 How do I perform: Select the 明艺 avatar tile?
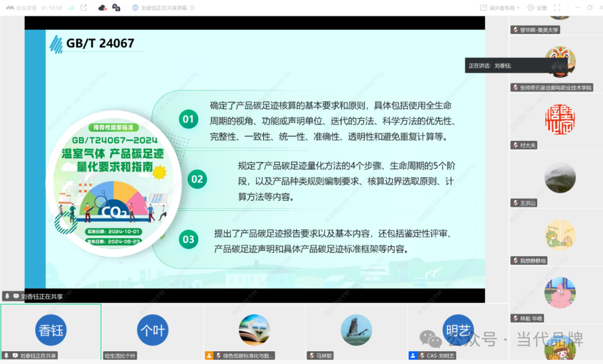pos(458,330)
